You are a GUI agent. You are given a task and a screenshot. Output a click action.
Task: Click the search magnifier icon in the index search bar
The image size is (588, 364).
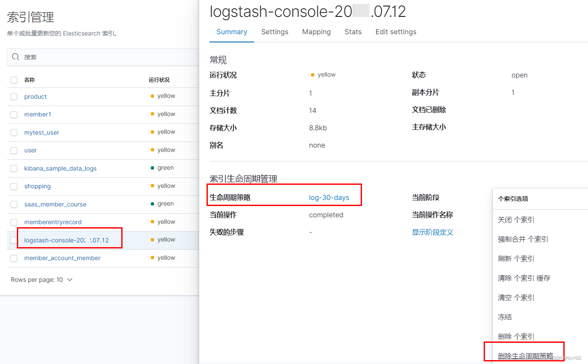click(x=15, y=57)
